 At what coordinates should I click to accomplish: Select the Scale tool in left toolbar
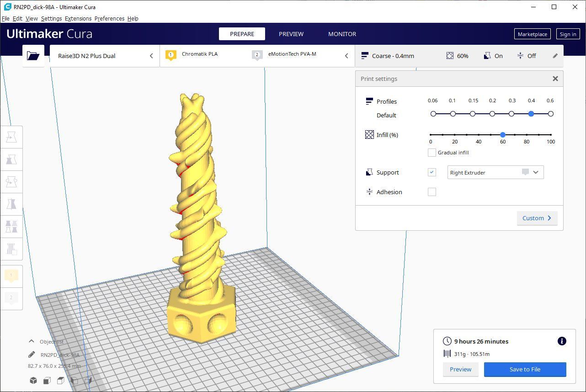[11, 159]
